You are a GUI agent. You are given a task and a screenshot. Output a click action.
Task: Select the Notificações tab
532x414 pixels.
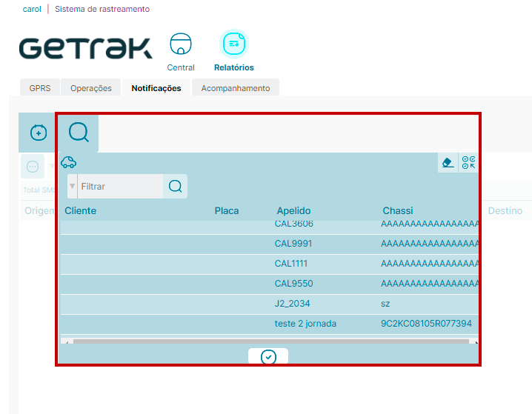[156, 88]
